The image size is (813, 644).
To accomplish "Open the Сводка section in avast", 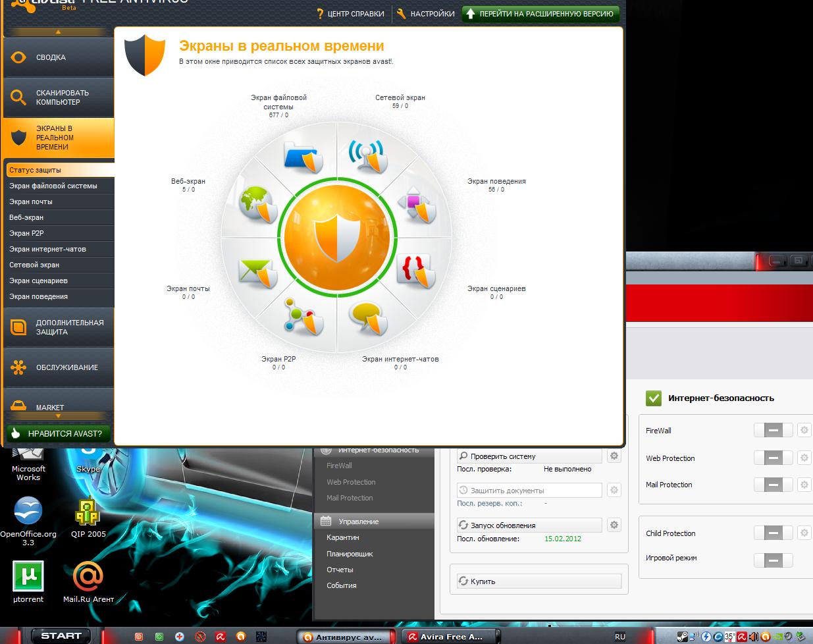I will click(59, 57).
